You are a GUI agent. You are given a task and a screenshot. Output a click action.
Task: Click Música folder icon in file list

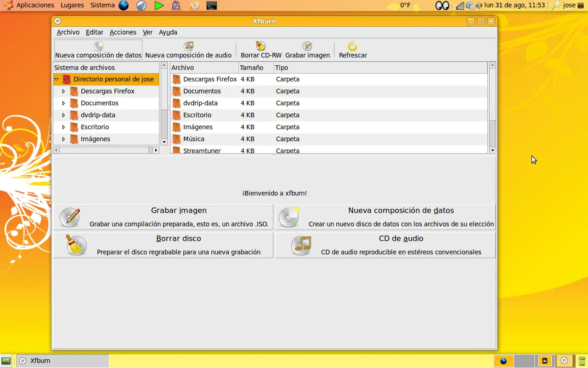coord(176,139)
